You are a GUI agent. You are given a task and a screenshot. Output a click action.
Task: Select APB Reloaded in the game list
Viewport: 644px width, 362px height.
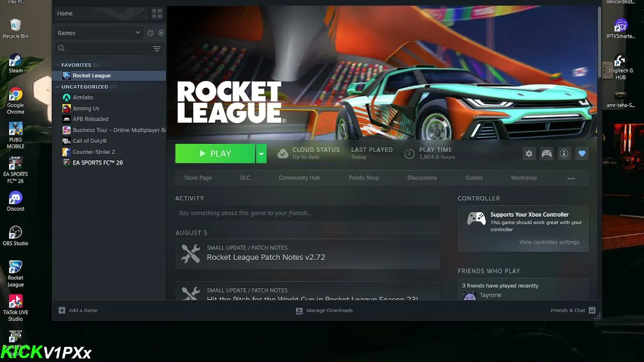109,119
